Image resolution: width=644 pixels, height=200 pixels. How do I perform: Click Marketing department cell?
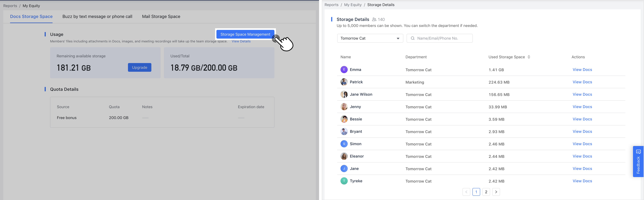[x=415, y=82]
